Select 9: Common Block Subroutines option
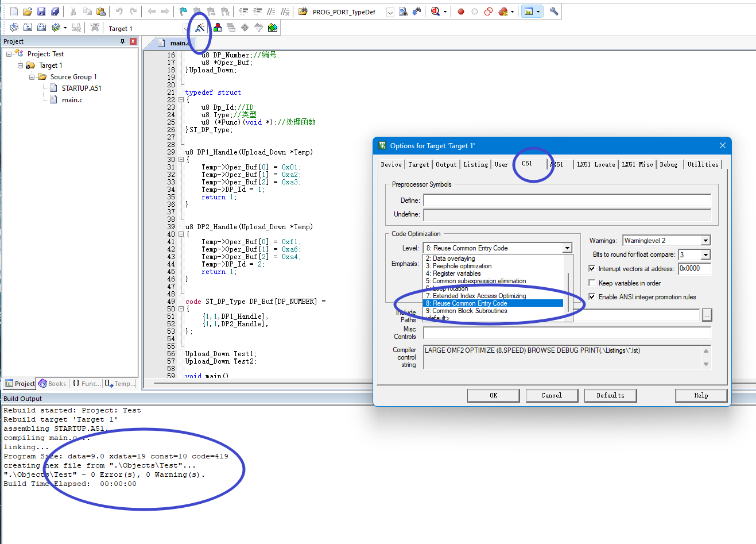This screenshot has height=544, width=756. (493, 311)
